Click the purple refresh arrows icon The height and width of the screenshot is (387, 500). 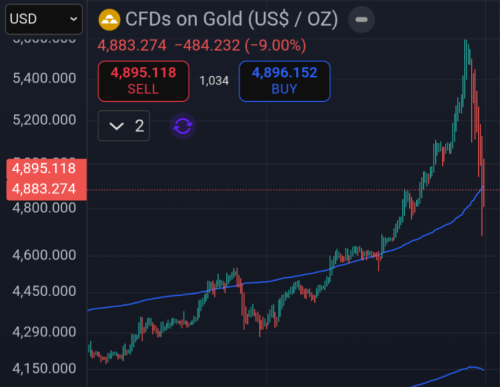click(183, 126)
